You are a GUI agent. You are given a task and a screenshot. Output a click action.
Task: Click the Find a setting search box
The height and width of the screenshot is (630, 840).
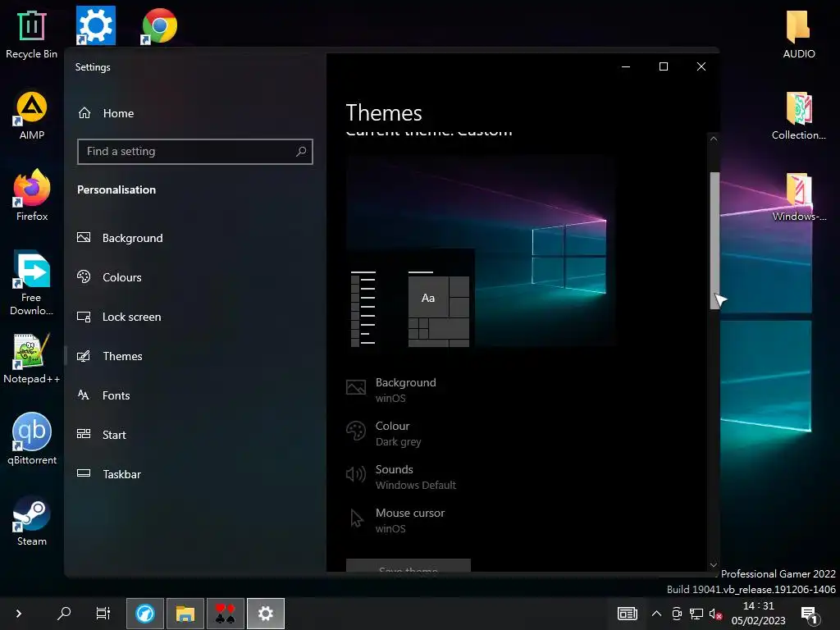[x=195, y=152]
